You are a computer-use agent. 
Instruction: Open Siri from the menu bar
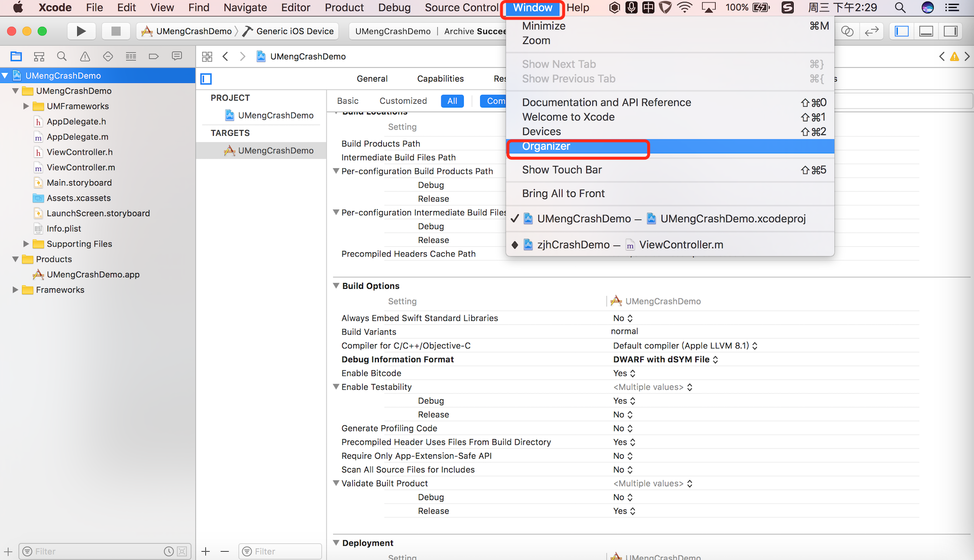point(928,7)
